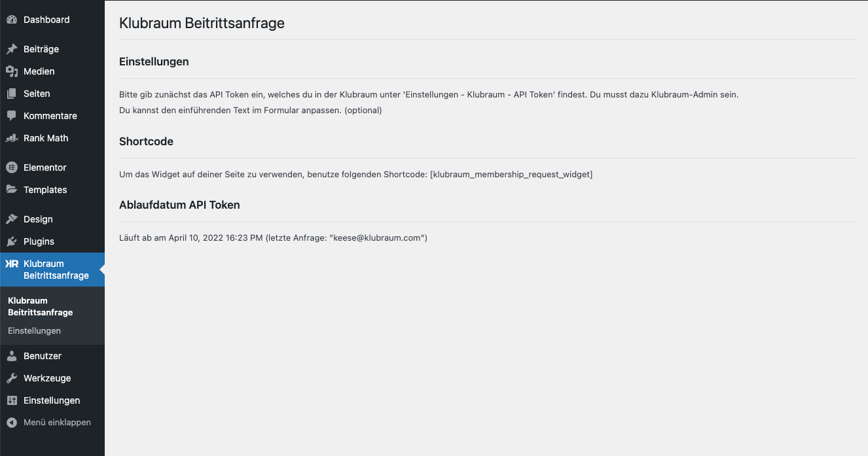Click the Kommentare speech bubble icon
The width and height of the screenshot is (868, 456).
[12, 116]
